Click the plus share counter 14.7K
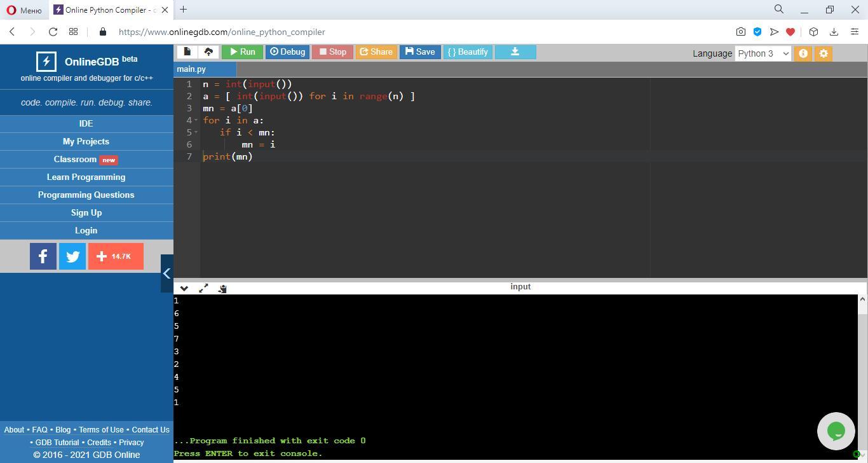868x463 pixels. (116, 256)
